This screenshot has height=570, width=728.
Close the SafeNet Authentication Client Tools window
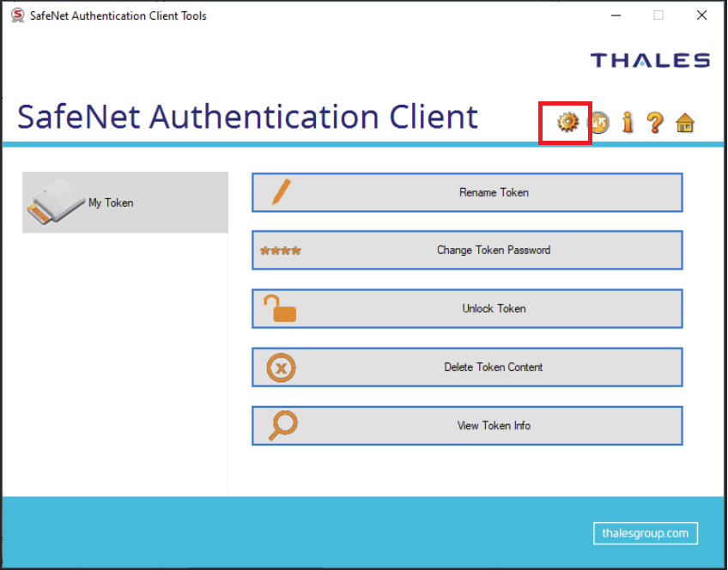[x=701, y=15]
